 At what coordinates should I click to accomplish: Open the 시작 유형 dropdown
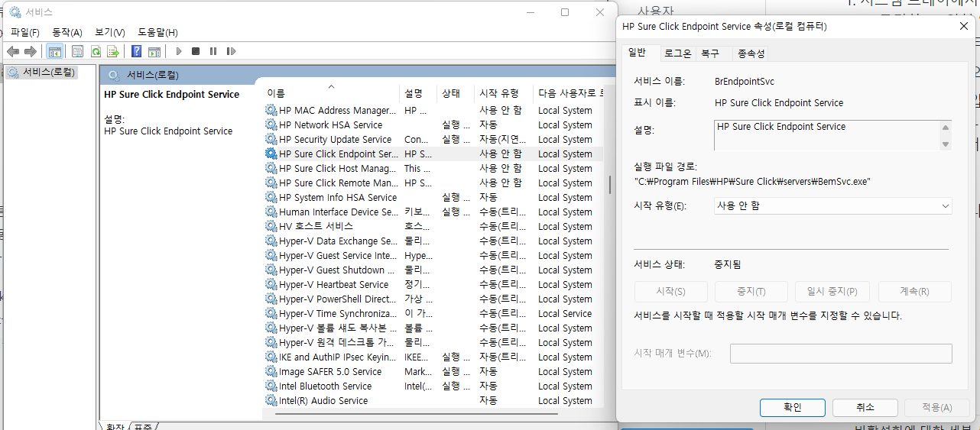(x=832, y=205)
